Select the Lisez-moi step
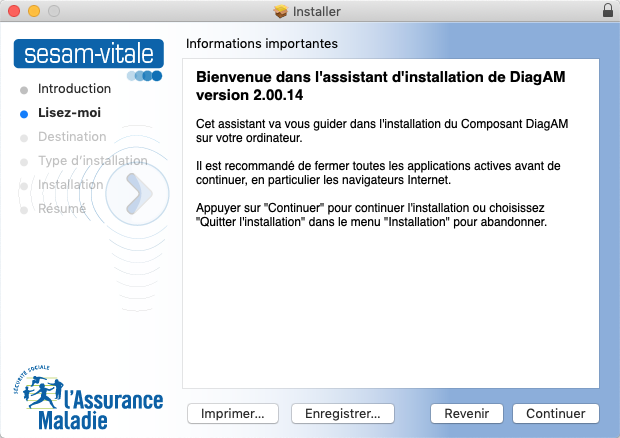620x438 pixels. point(69,113)
